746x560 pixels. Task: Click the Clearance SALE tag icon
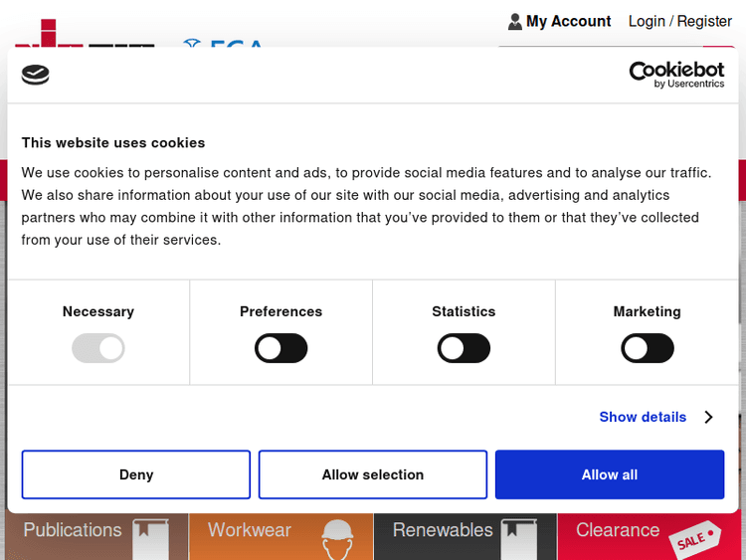click(696, 538)
